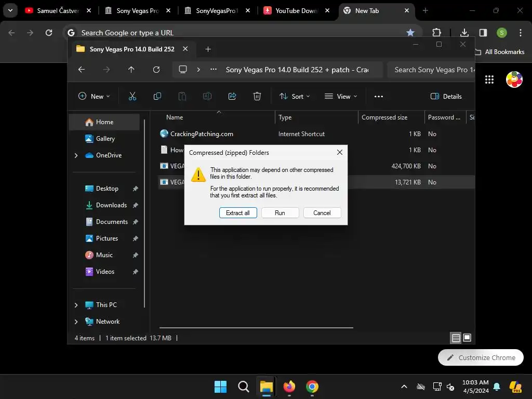Click the Delete trash icon in Explorer toolbar
This screenshot has height=399, width=532.
257,96
